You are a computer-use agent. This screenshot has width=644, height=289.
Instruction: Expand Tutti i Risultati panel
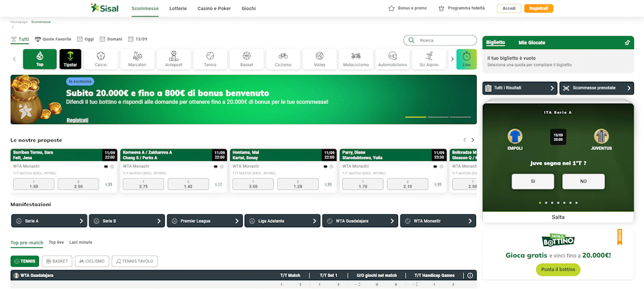(519, 88)
